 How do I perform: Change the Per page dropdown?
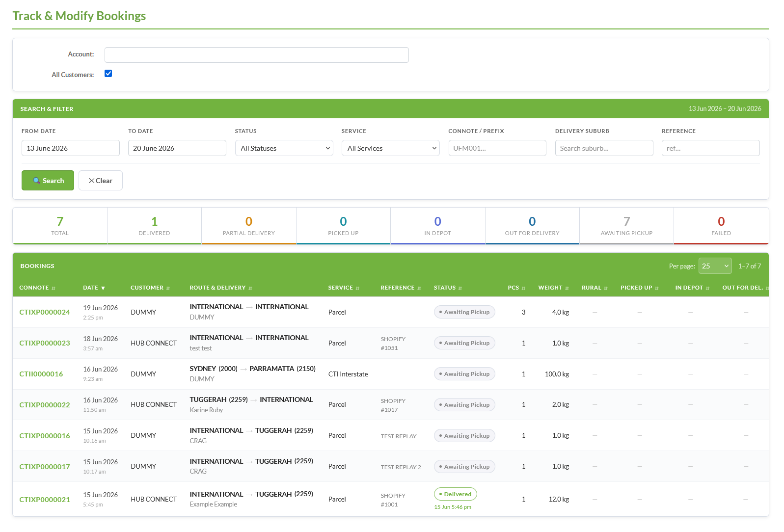(715, 266)
